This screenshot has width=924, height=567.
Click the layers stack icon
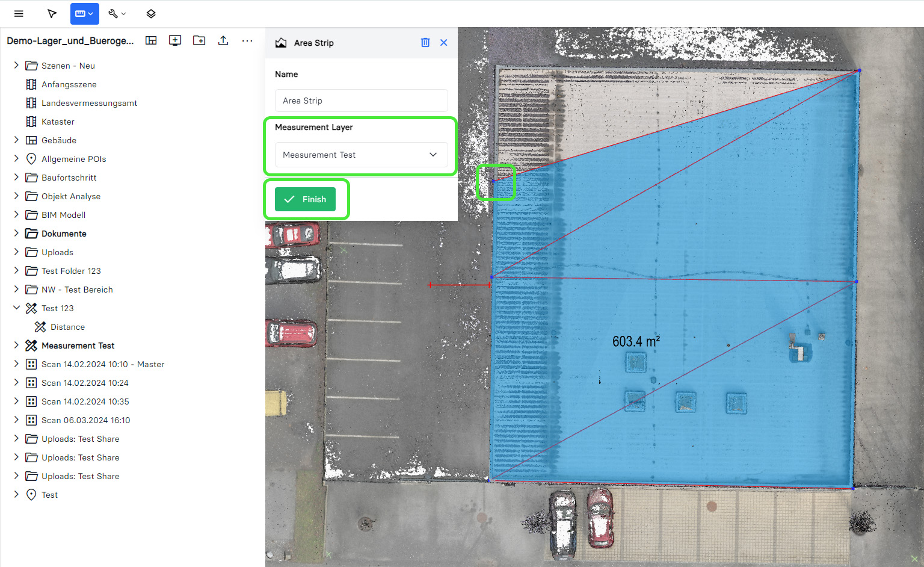pos(151,13)
